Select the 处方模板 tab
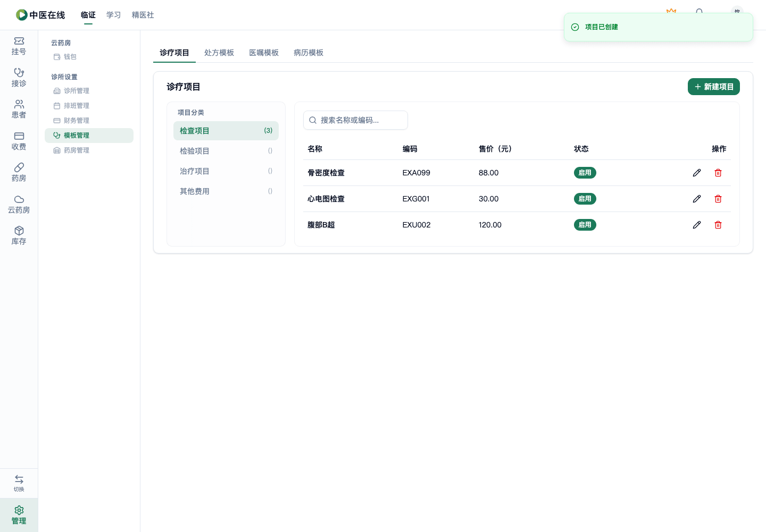The height and width of the screenshot is (532, 766). coord(219,53)
